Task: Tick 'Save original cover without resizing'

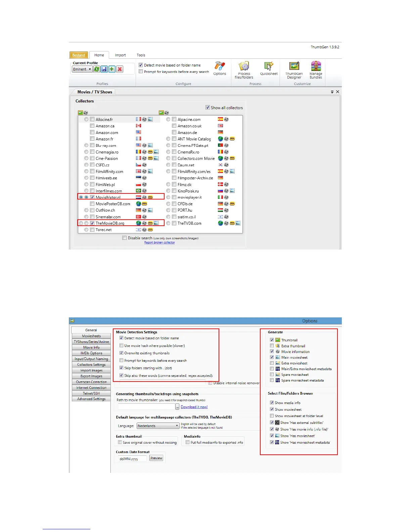Action: (x=120, y=442)
